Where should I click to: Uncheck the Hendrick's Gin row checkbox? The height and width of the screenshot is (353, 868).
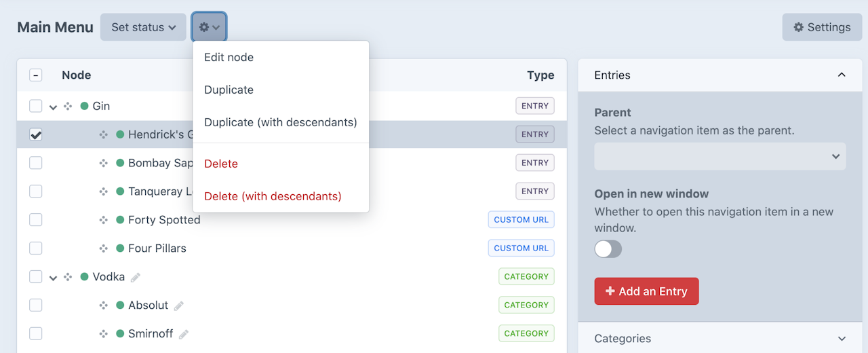click(x=36, y=134)
